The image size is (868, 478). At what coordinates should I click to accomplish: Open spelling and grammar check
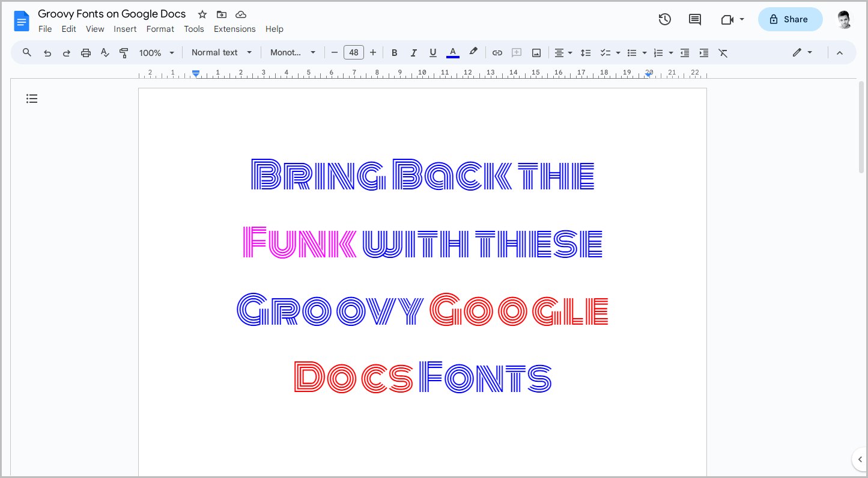[105, 52]
